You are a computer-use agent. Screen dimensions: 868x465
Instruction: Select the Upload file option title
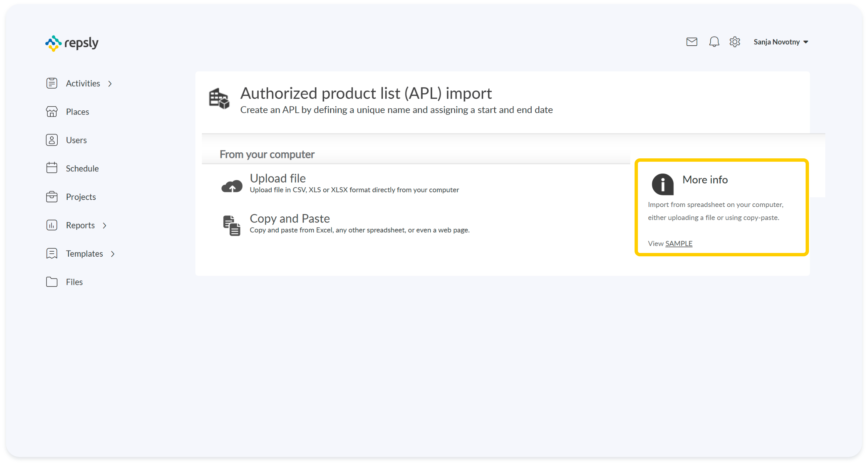277,178
